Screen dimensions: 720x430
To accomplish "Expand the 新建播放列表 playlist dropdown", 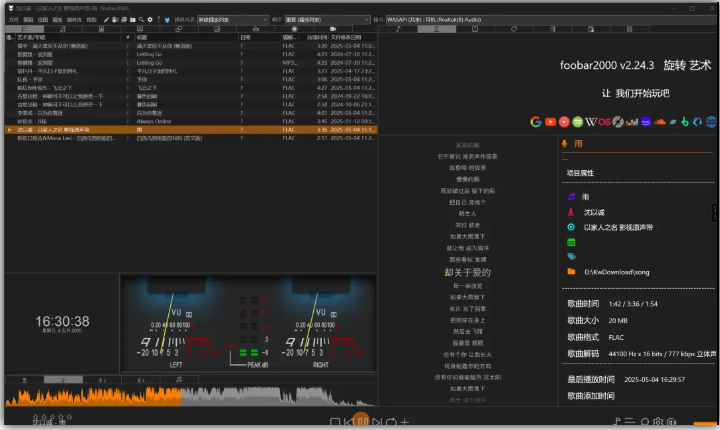I will pos(233,20).
